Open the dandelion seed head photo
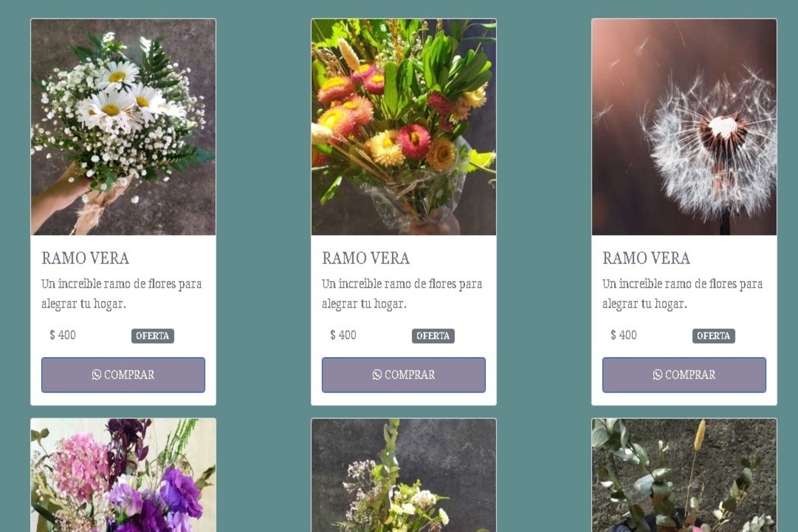 tap(684, 127)
